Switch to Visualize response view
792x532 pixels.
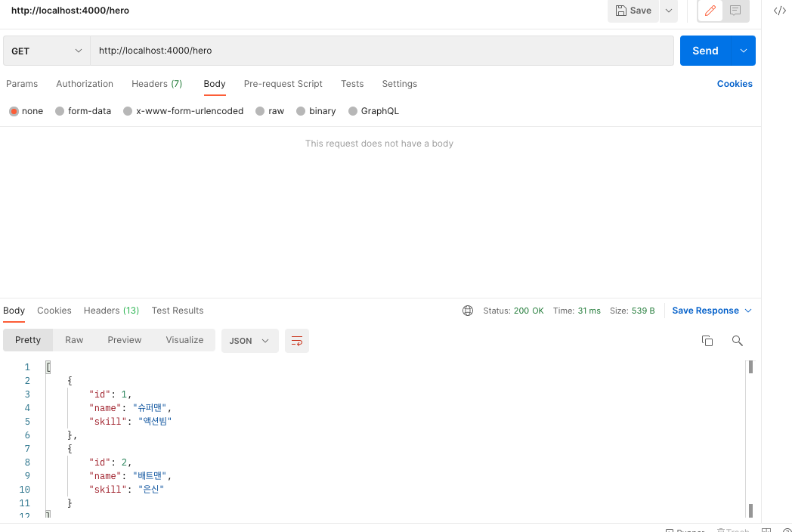[184, 340]
